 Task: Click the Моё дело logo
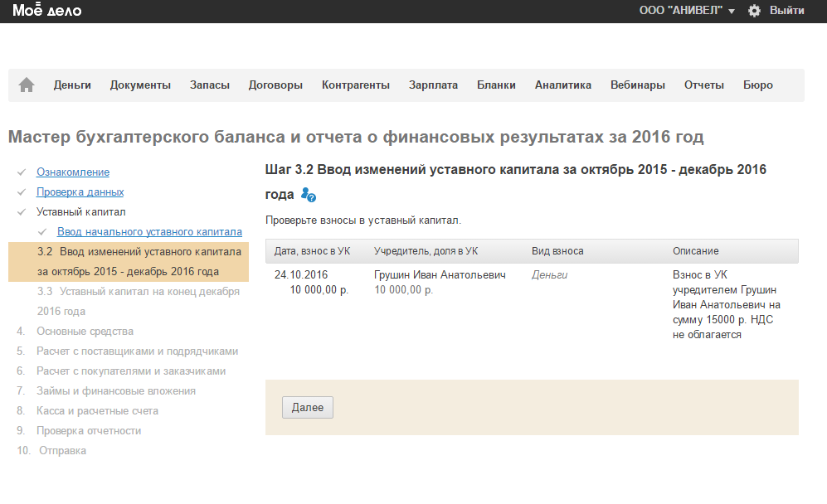point(46,11)
